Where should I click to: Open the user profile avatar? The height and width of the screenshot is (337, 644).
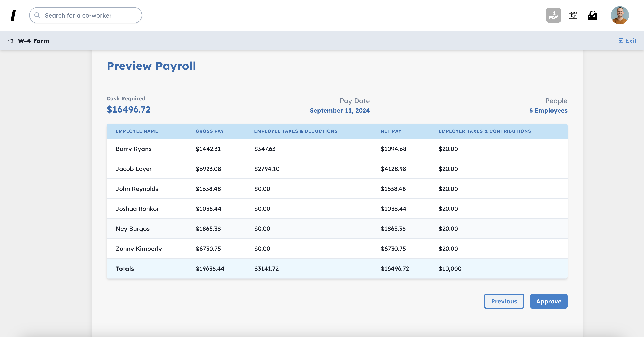point(620,15)
